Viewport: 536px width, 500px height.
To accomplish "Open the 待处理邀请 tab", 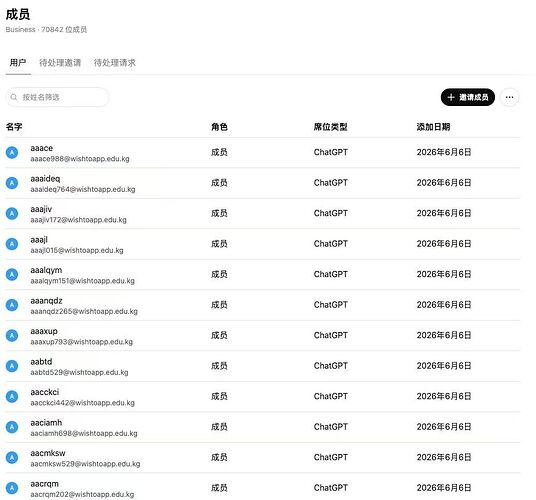I will [60, 63].
